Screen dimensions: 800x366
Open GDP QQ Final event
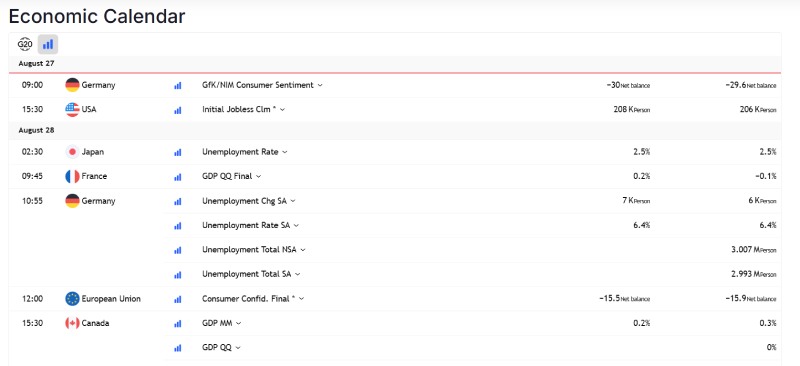pos(227,176)
